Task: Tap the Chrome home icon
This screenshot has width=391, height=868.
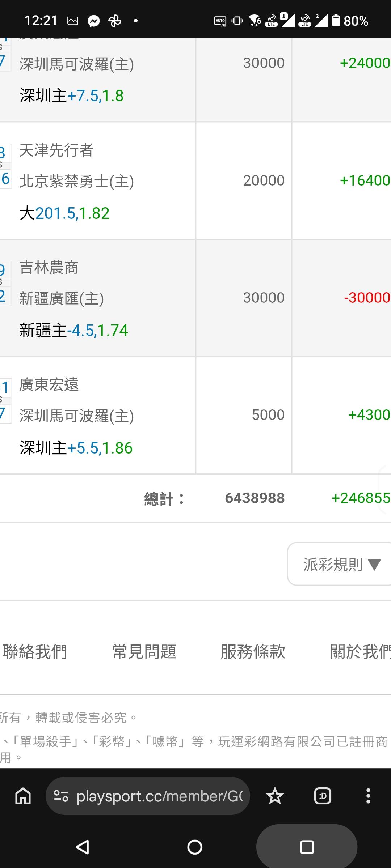Action: [23, 796]
